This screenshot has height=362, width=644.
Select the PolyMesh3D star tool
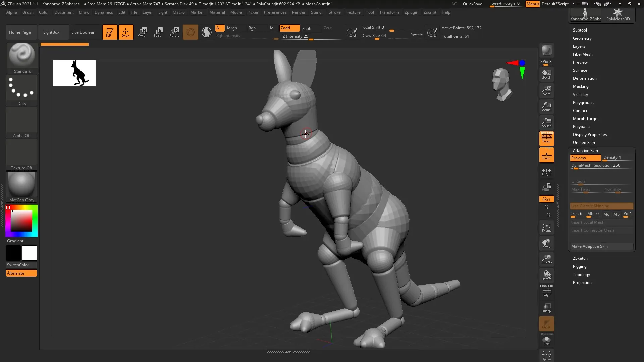click(618, 15)
